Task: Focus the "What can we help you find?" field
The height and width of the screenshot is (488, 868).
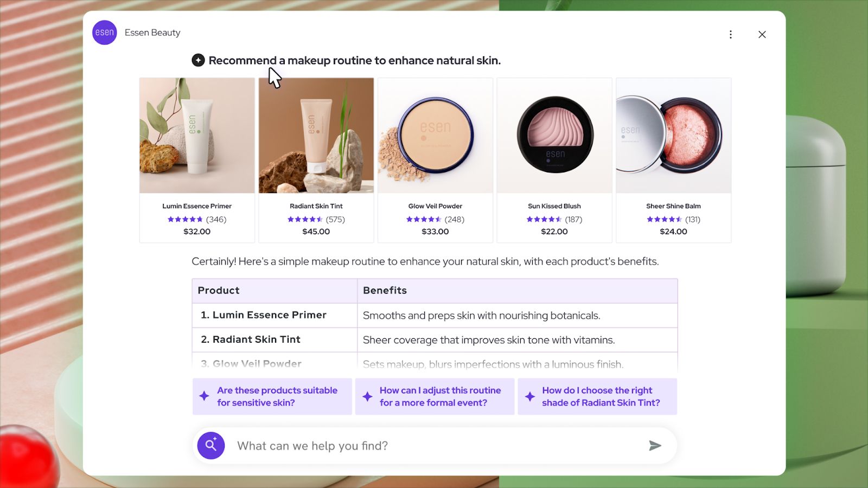Action: coord(434,446)
